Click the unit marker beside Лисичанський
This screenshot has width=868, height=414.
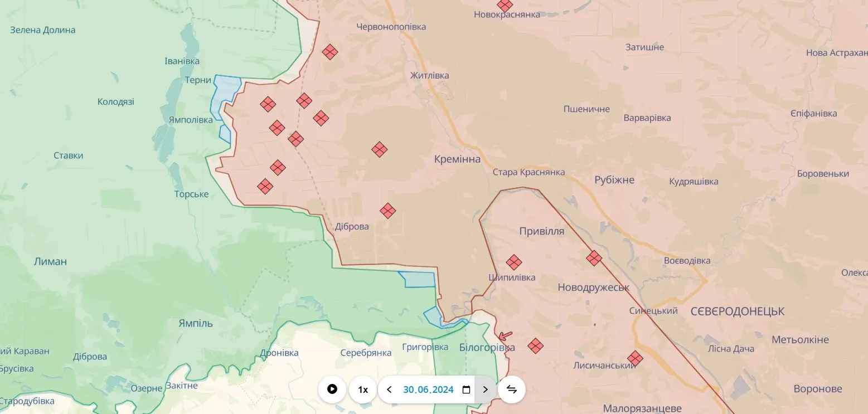(634, 358)
